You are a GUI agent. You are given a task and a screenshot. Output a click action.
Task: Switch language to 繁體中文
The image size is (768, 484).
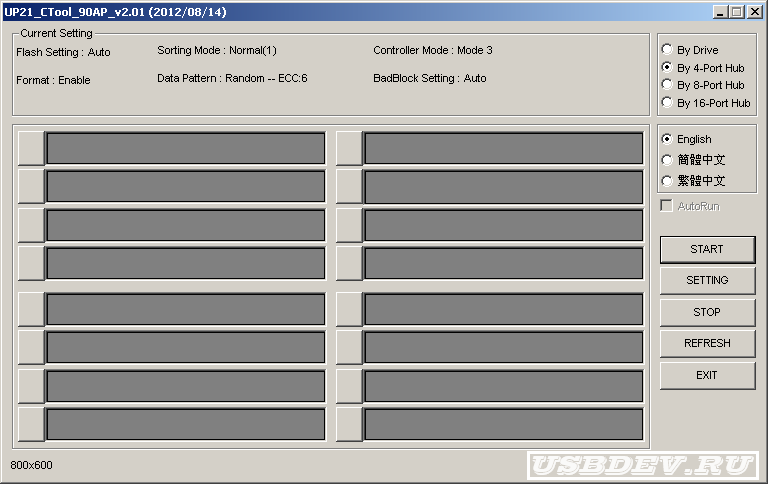pyautogui.click(x=694, y=181)
